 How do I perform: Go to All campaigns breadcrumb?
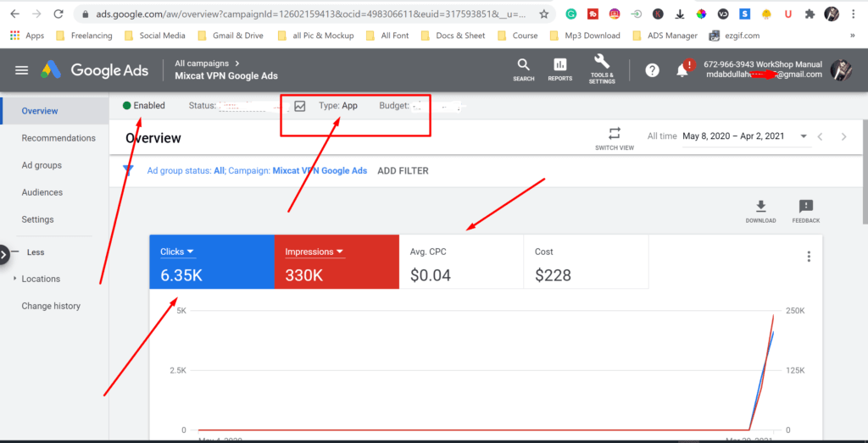tap(202, 64)
